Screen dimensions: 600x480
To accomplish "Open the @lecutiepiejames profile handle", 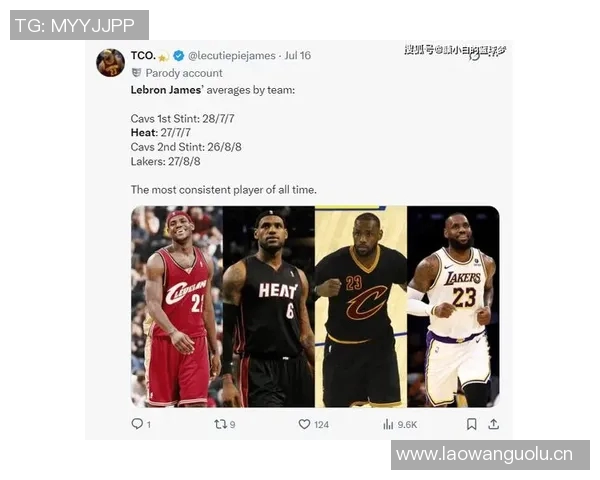I will (232, 56).
